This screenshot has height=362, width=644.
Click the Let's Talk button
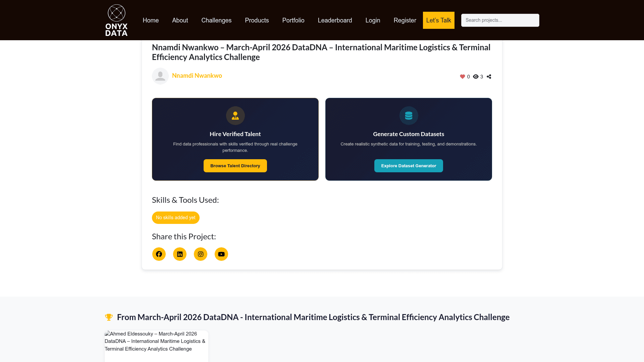439,20
